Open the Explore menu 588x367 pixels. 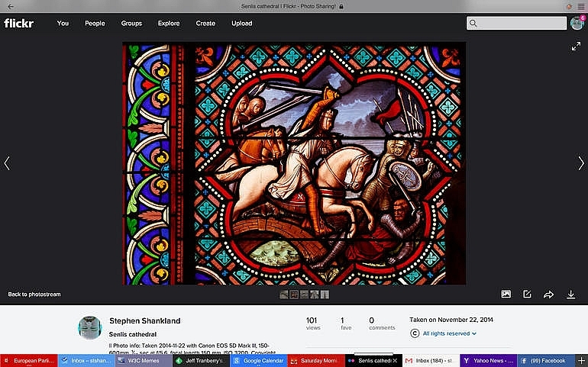click(169, 23)
